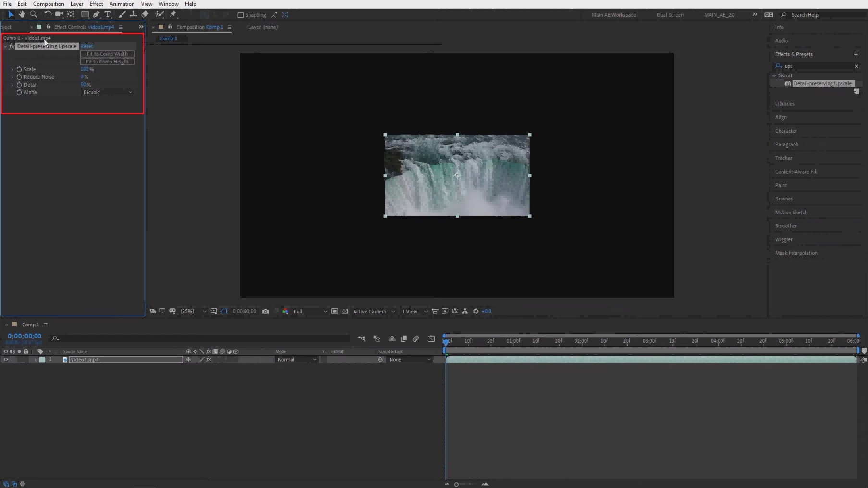
Task: Reset the Detail-preserving Upscale effect
Action: (86, 46)
